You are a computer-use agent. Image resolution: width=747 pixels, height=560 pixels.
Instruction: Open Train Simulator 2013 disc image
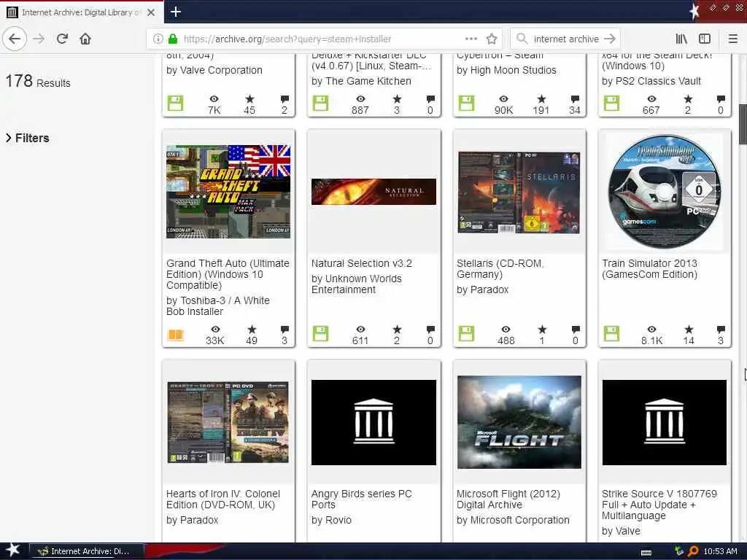[x=665, y=192]
